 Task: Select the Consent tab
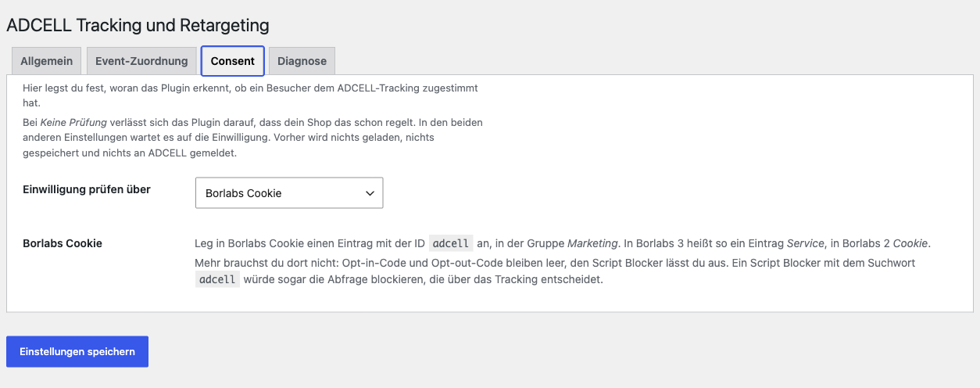(233, 61)
